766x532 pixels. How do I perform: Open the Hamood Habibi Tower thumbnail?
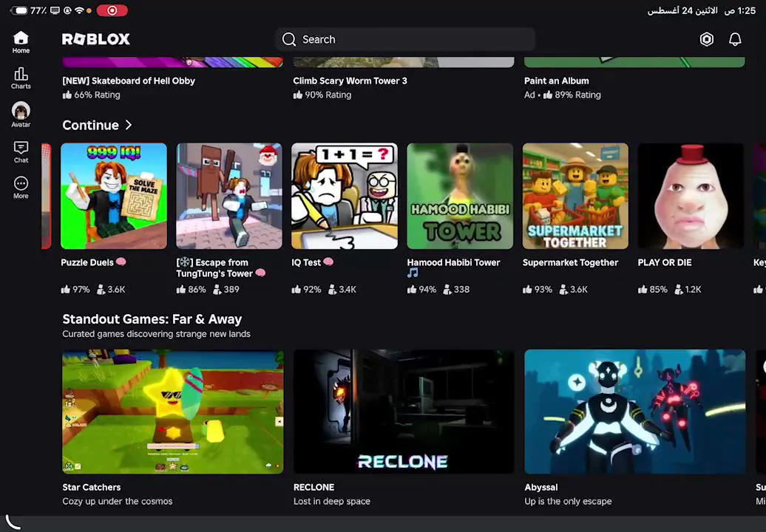[460, 196]
